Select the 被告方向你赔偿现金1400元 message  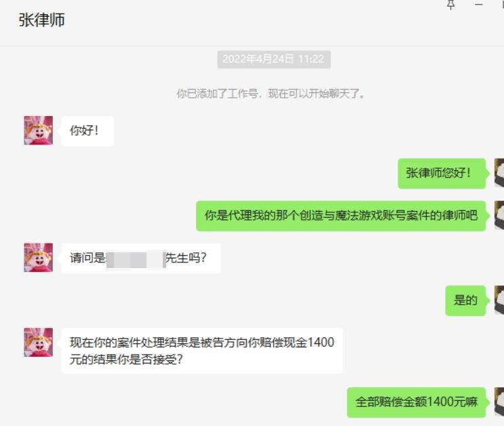[x=202, y=351]
